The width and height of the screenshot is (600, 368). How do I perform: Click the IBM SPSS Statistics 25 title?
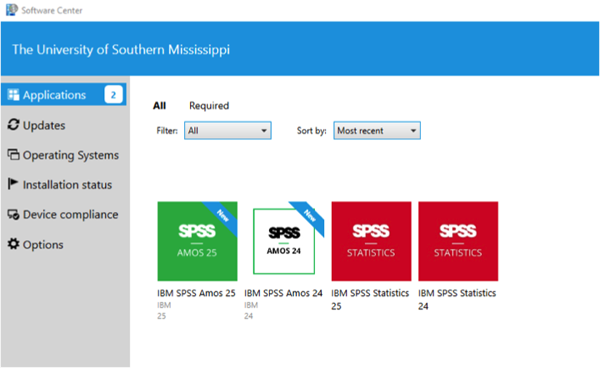370,299
